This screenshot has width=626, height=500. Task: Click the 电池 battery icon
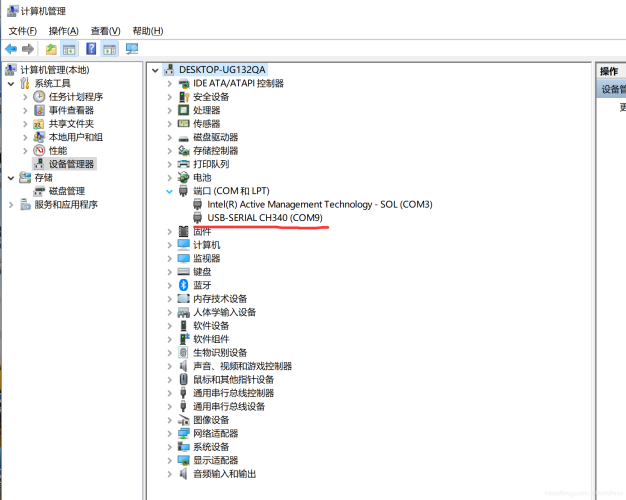point(183,177)
